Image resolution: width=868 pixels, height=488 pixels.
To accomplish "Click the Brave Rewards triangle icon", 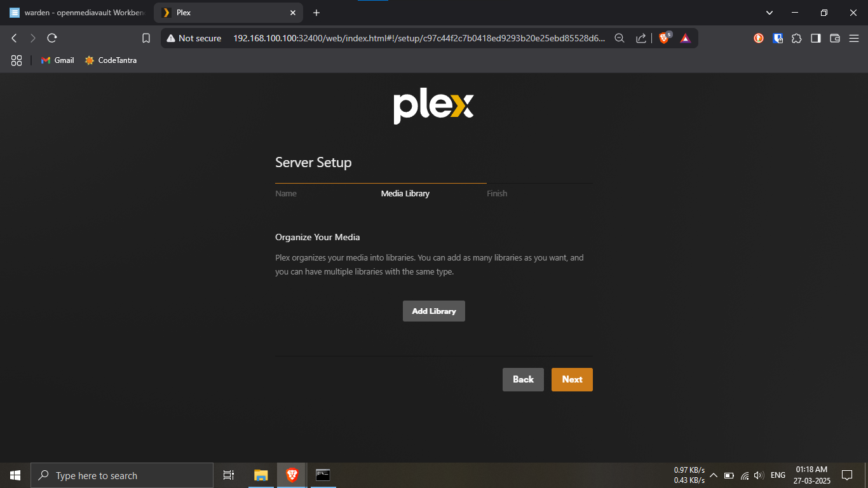I will pyautogui.click(x=685, y=38).
